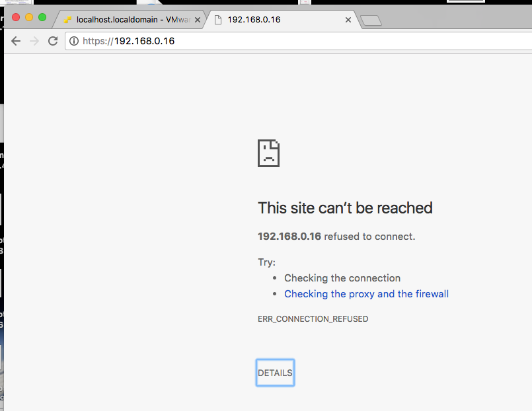Go back to the previous page

16,41
